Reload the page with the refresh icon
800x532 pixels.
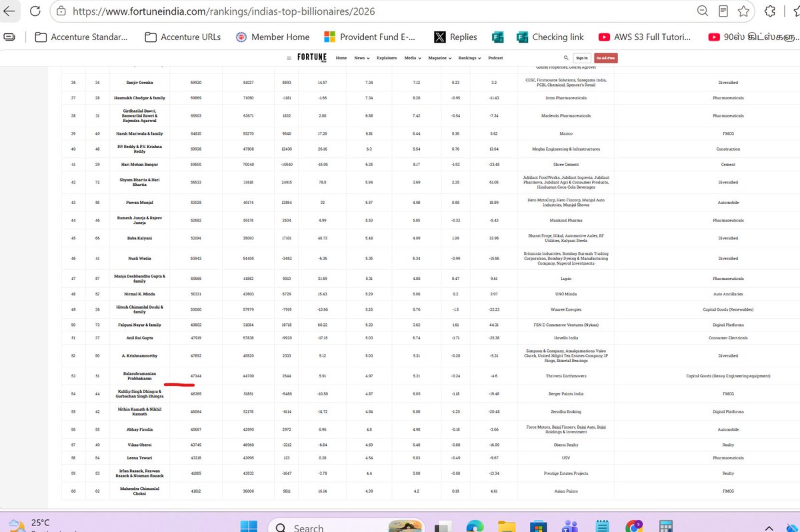[35, 11]
